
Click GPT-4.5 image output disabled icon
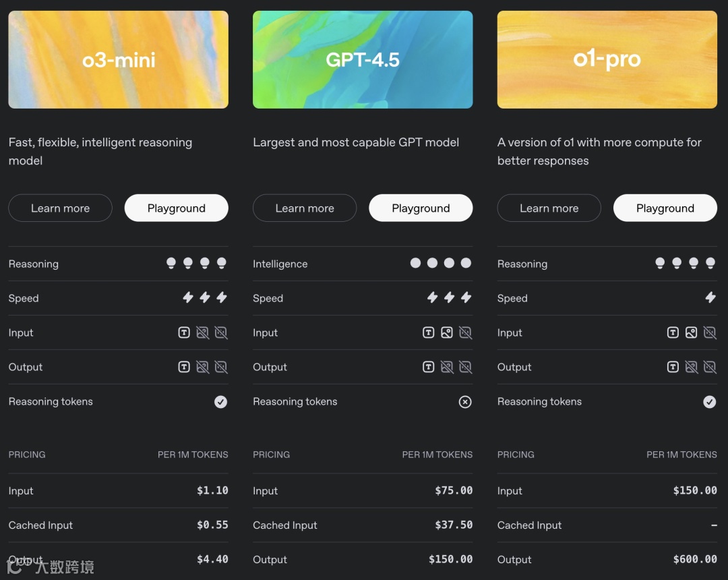pos(447,367)
